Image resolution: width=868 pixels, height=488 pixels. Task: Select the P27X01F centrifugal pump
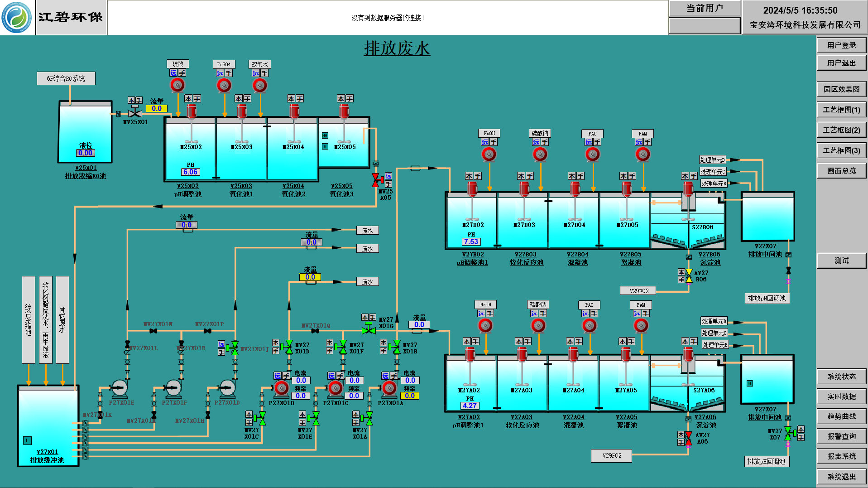point(173,388)
